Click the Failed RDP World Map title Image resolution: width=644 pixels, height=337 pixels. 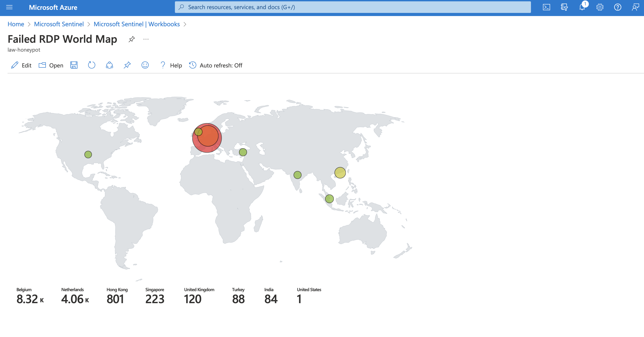click(x=62, y=39)
